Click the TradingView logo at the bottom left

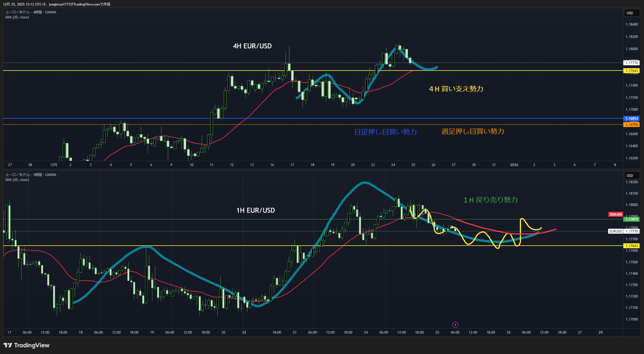tap(27, 345)
